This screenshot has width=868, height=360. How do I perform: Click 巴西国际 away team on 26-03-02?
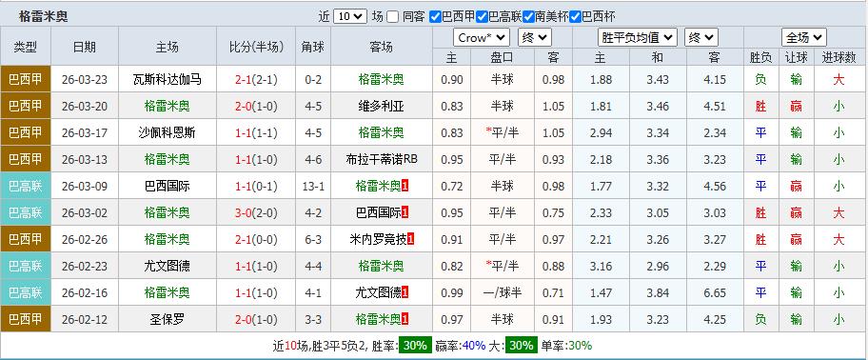378,212
